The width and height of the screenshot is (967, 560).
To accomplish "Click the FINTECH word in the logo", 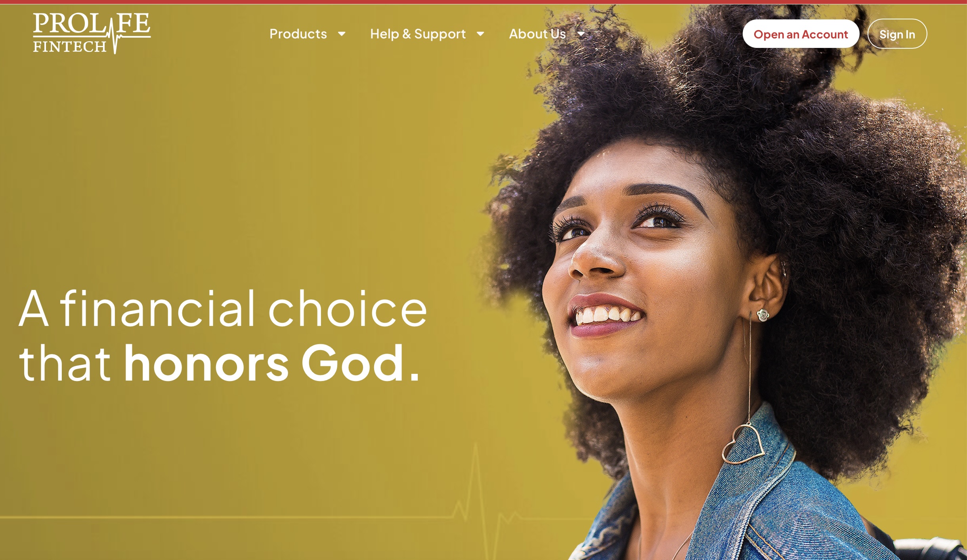I will pos(70,47).
